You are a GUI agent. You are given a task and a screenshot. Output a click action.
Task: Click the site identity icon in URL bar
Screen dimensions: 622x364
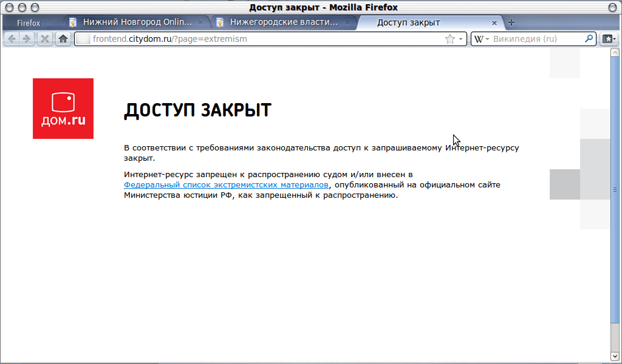pos(83,39)
